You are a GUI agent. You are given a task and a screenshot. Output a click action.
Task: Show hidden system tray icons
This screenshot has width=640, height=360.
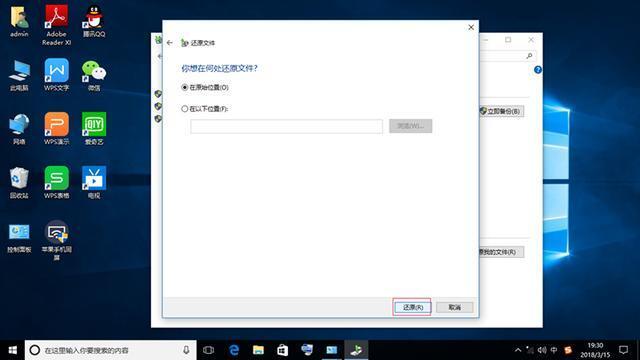pos(518,350)
